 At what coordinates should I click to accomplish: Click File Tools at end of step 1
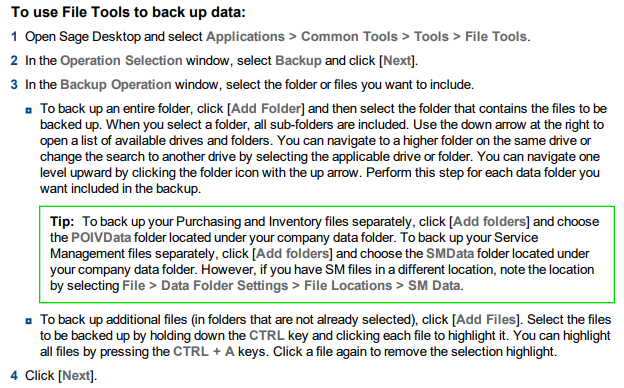[x=496, y=37]
